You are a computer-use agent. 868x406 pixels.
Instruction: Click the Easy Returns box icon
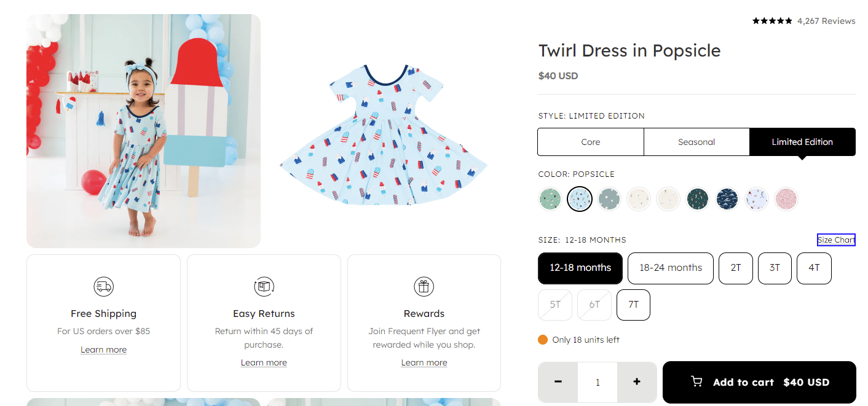pyautogui.click(x=264, y=286)
